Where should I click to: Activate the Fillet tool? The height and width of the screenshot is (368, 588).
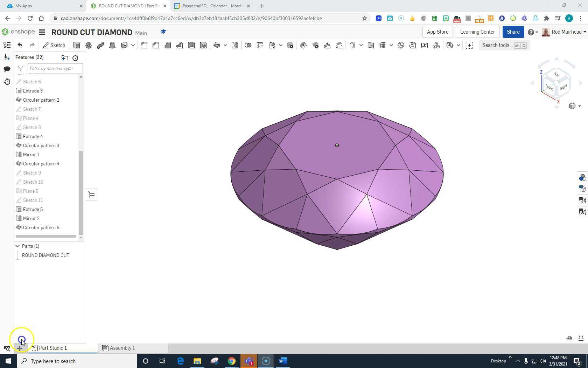point(144,45)
